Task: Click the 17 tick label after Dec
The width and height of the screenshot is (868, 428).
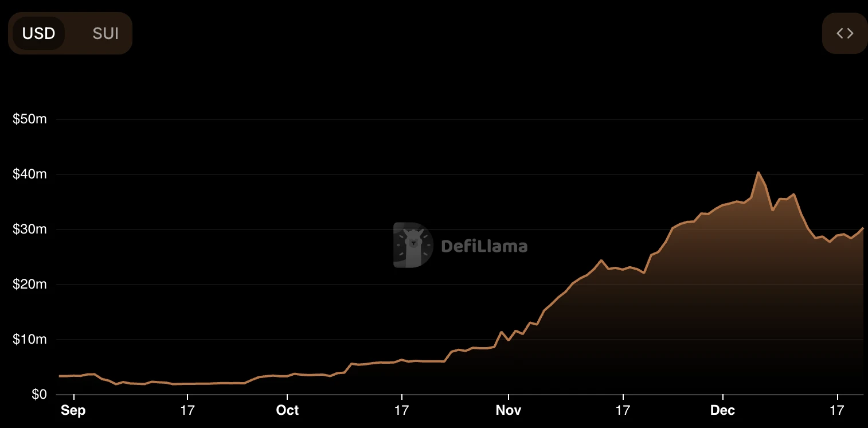Action: click(x=838, y=410)
